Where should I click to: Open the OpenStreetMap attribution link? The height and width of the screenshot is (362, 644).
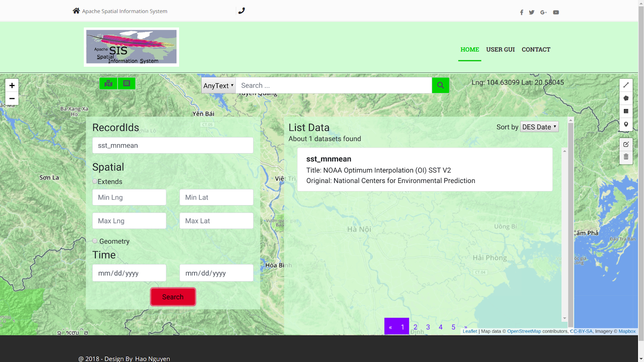(x=524, y=331)
